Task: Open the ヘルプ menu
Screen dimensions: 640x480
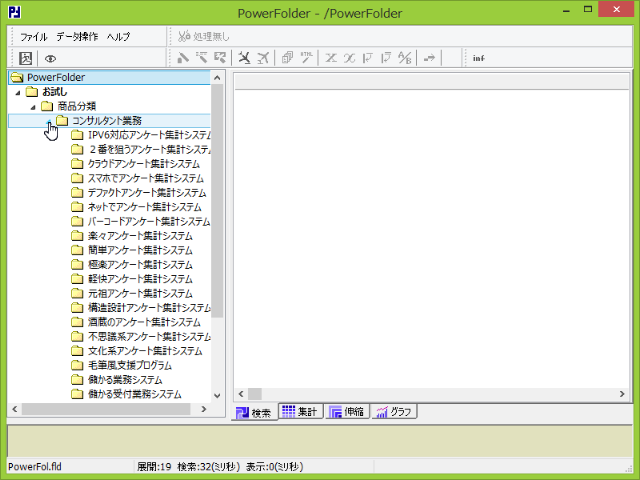Action: pos(118,37)
